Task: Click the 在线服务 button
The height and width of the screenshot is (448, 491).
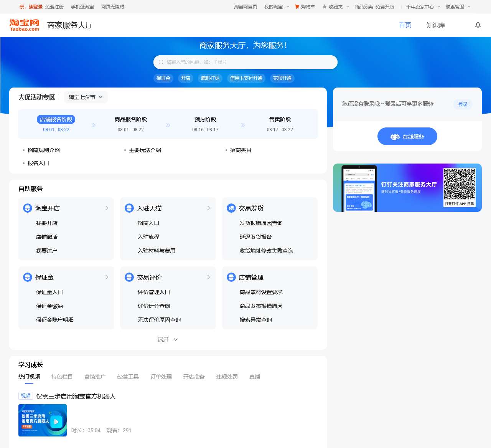Action: point(407,136)
